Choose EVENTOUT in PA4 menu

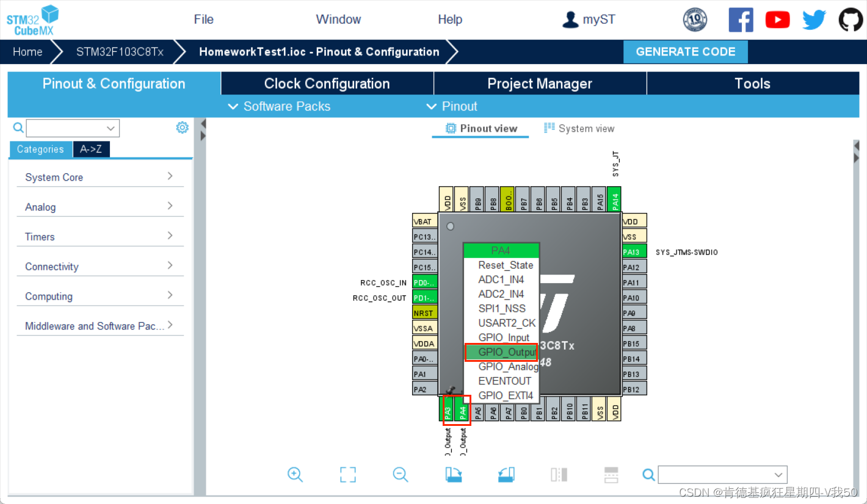click(501, 381)
